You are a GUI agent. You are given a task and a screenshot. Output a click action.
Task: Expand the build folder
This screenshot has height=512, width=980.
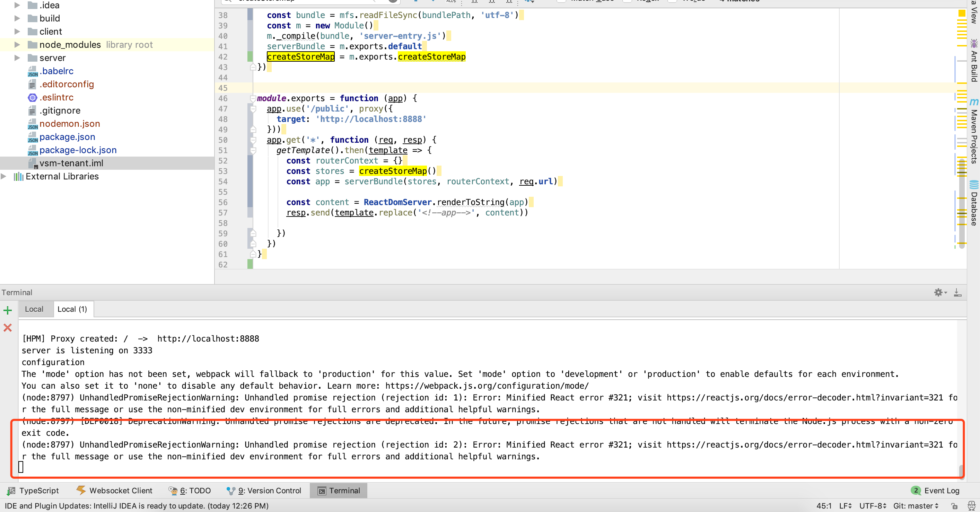click(17, 18)
